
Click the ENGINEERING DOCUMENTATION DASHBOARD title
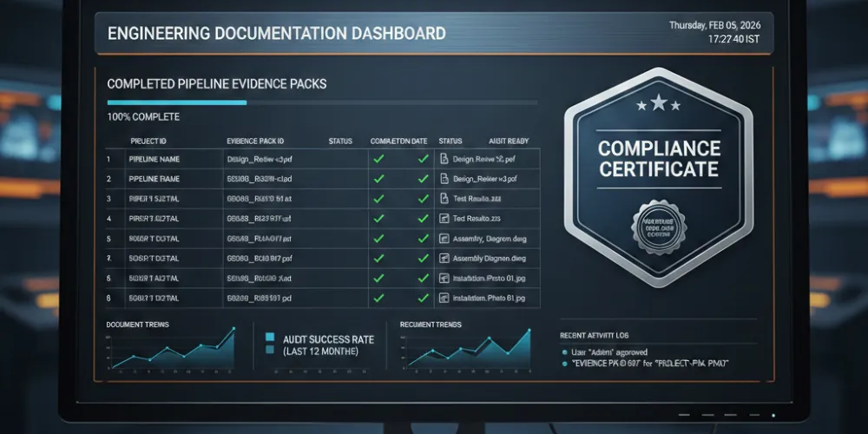(x=276, y=33)
